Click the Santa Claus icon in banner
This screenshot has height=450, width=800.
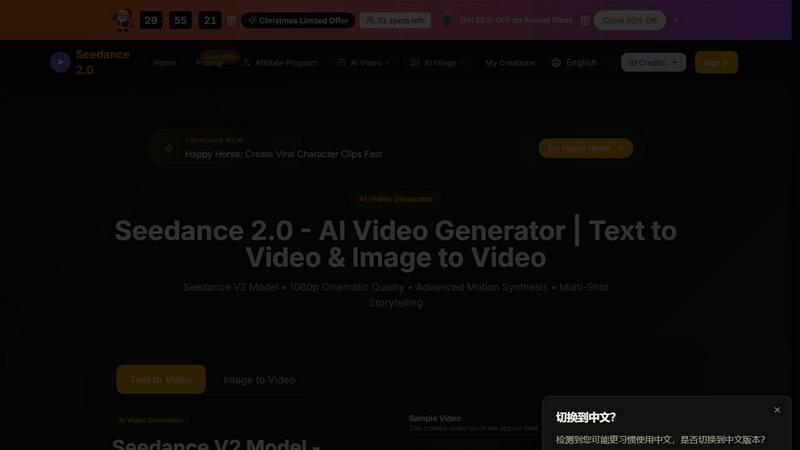click(x=123, y=20)
